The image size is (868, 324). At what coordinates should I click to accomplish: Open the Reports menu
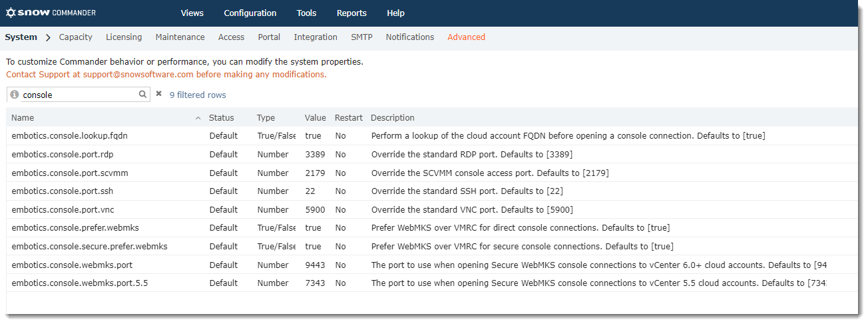[x=351, y=13]
